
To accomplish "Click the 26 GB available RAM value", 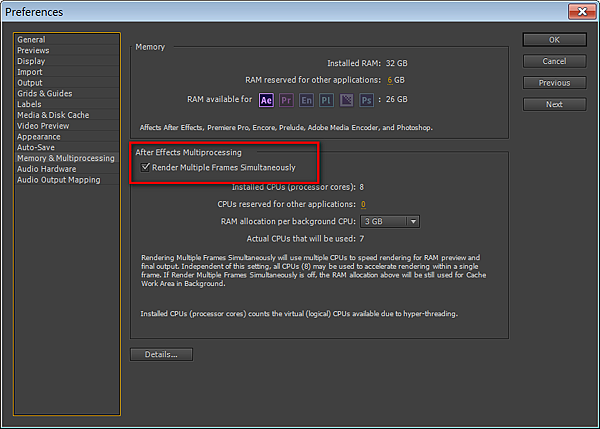I will (x=396, y=99).
